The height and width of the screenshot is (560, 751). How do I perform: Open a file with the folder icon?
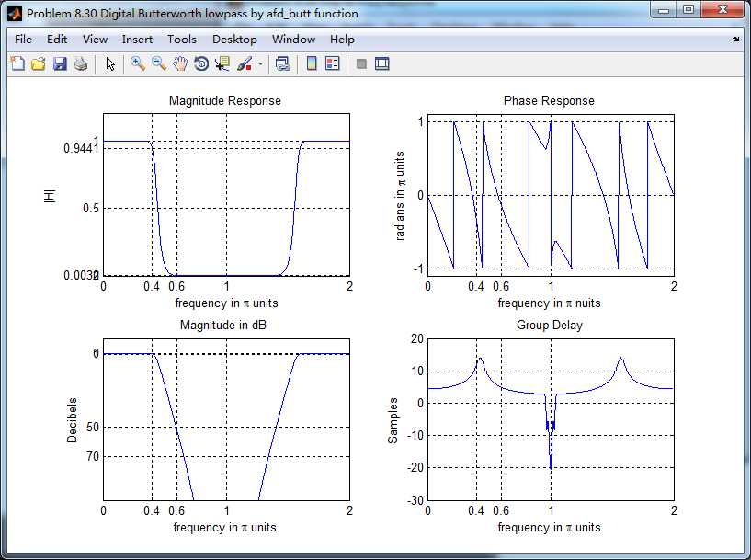point(39,63)
